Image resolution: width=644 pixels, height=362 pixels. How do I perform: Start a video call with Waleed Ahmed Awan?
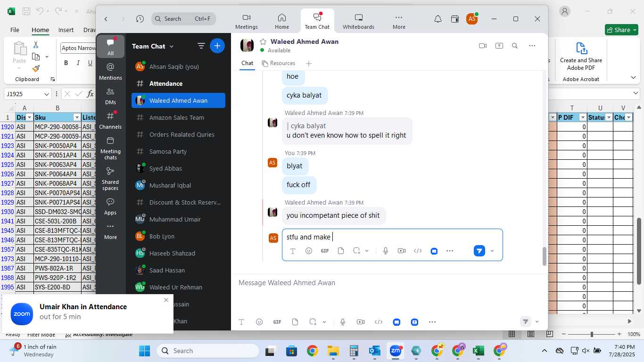[482, 46]
